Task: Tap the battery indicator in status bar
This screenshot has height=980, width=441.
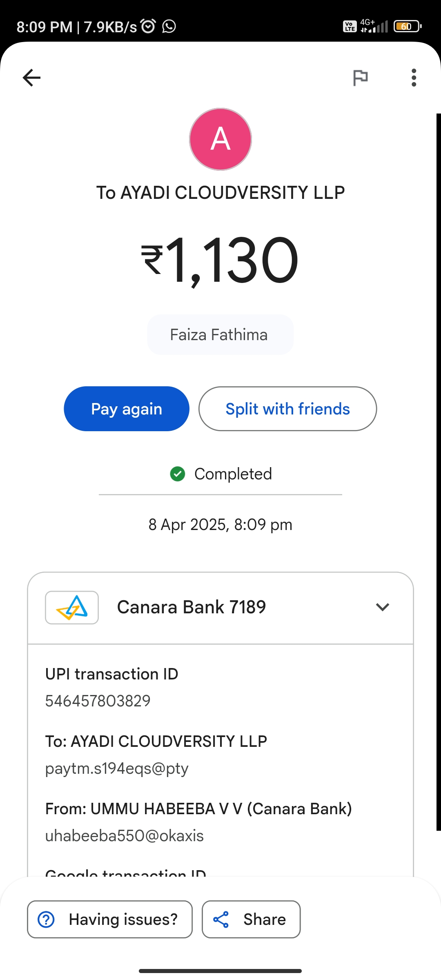Action: 407,27
